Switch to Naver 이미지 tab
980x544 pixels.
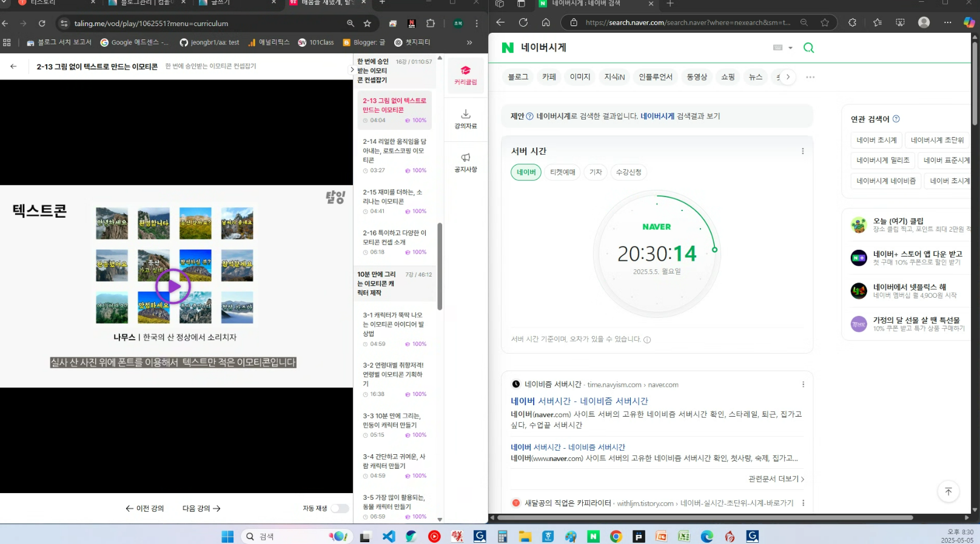(x=580, y=77)
